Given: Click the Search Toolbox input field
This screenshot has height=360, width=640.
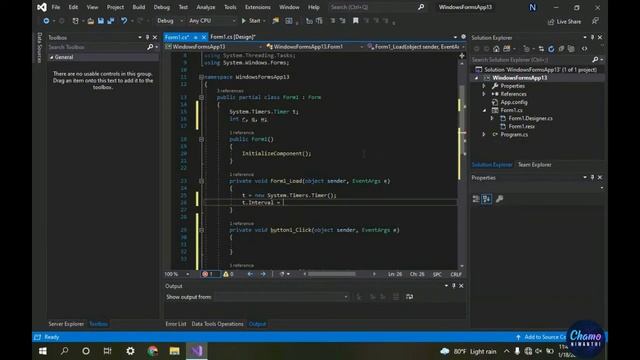Looking at the screenshot, I should point(97,47).
